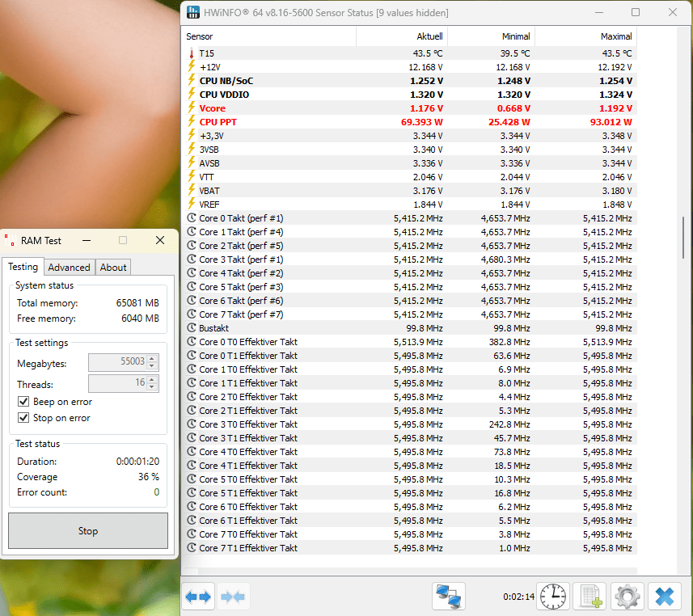Click the blue X close sensors icon
This screenshot has width=693, height=616.
(x=665, y=597)
